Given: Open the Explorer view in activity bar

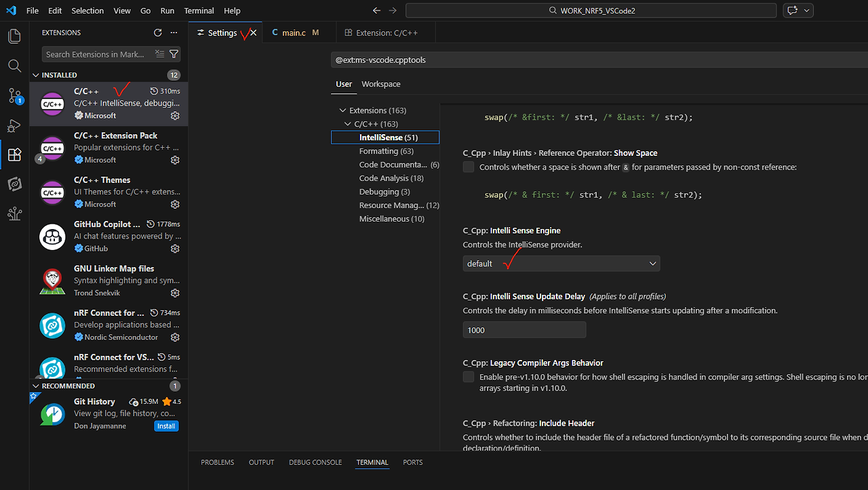Looking at the screenshot, I should click(14, 36).
